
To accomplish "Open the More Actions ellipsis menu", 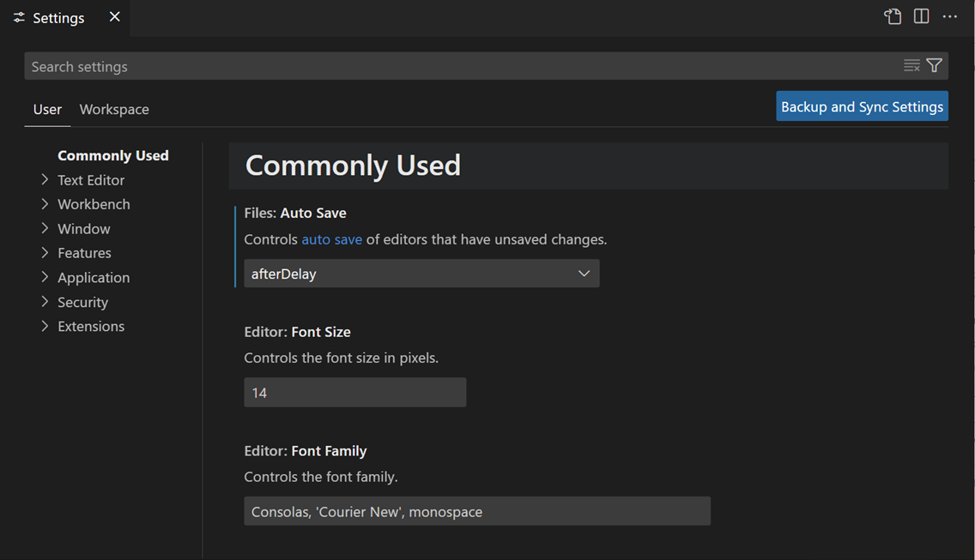I will click(x=949, y=16).
